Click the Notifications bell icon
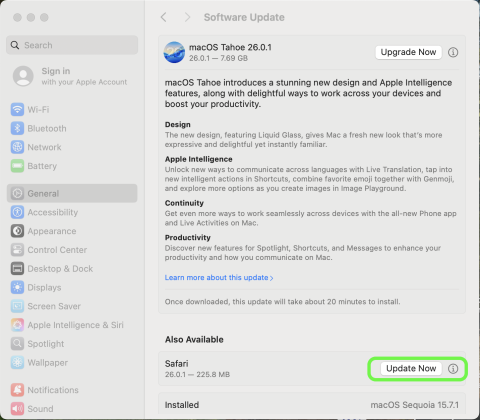 coord(17,390)
